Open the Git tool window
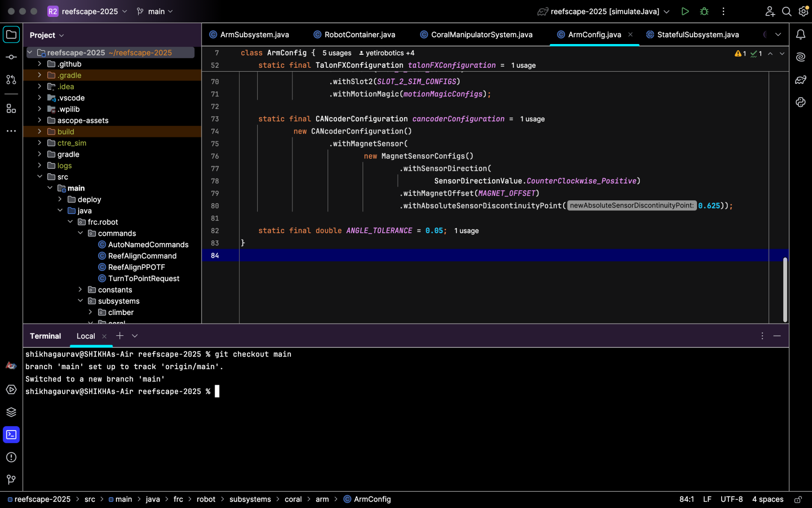This screenshot has height=508, width=812. [x=11, y=479]
